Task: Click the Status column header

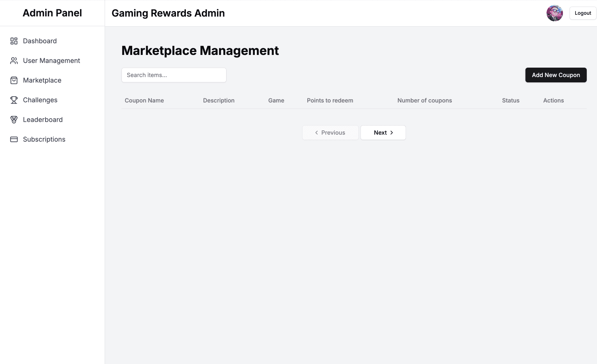Action: click(510, 100)
